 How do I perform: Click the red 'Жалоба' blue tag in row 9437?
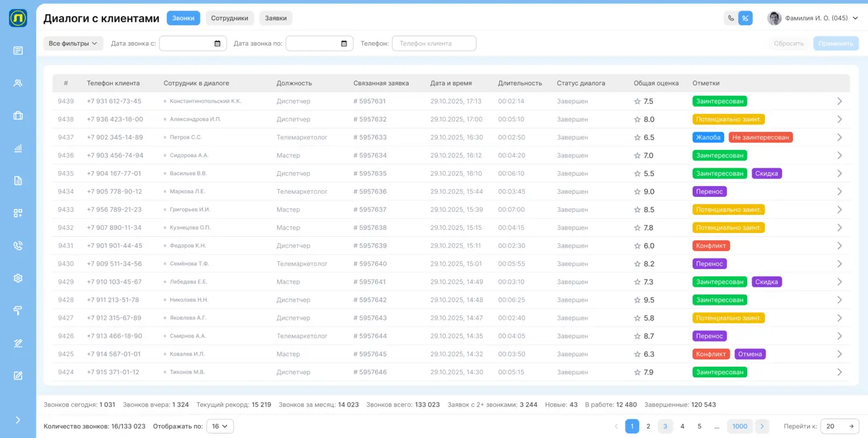tap(708, 138)
